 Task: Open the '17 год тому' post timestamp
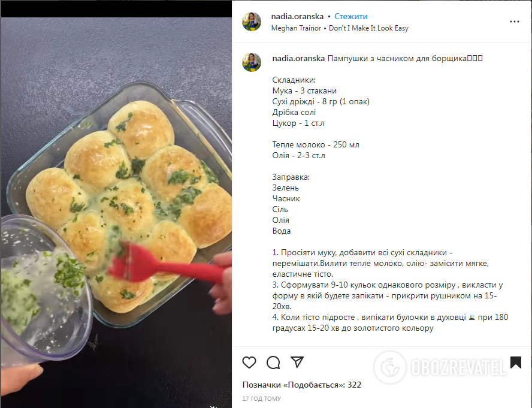(x=262, y=398)
